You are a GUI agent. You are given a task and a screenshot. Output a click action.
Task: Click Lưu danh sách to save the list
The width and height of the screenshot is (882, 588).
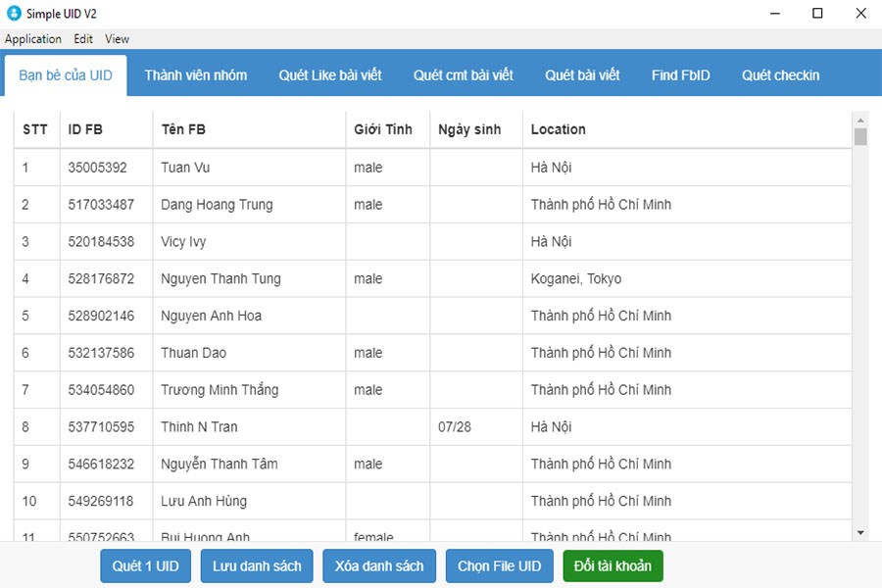(256, 565)
